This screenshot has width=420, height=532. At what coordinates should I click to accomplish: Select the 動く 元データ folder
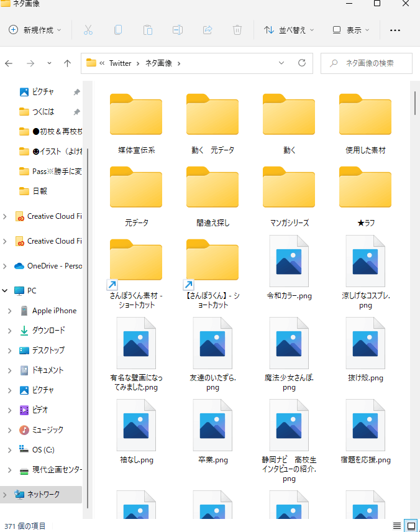[x=212, y=124]
